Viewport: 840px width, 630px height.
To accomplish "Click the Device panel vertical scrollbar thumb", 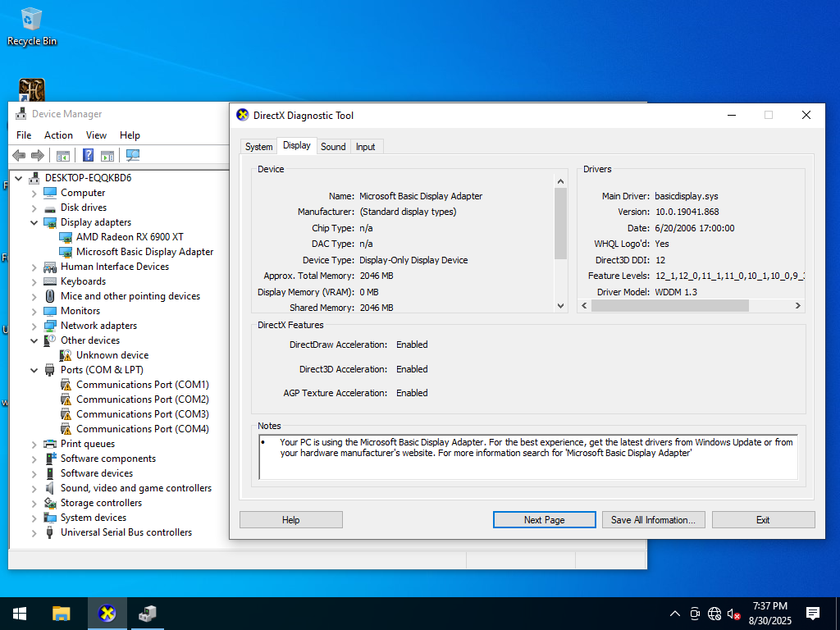I will click(560, 223).
